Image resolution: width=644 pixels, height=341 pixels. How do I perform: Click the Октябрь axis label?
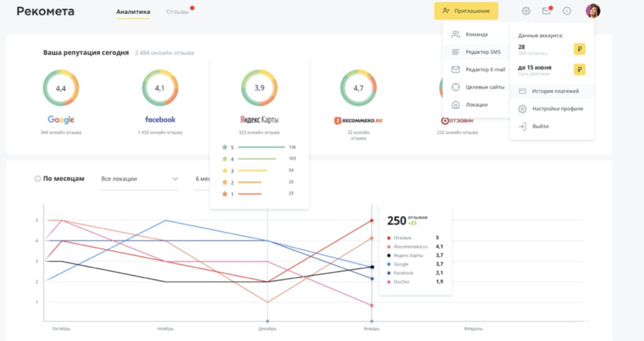61,329
